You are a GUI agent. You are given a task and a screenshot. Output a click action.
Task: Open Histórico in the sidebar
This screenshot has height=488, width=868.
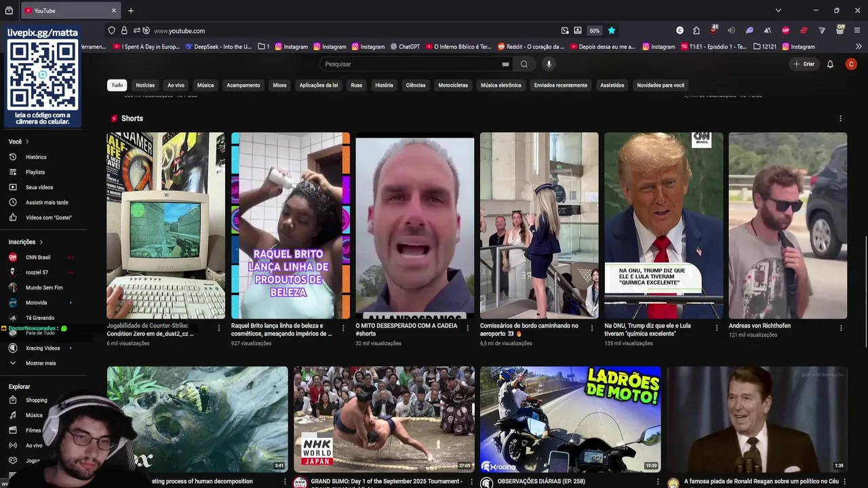point(37,157)
